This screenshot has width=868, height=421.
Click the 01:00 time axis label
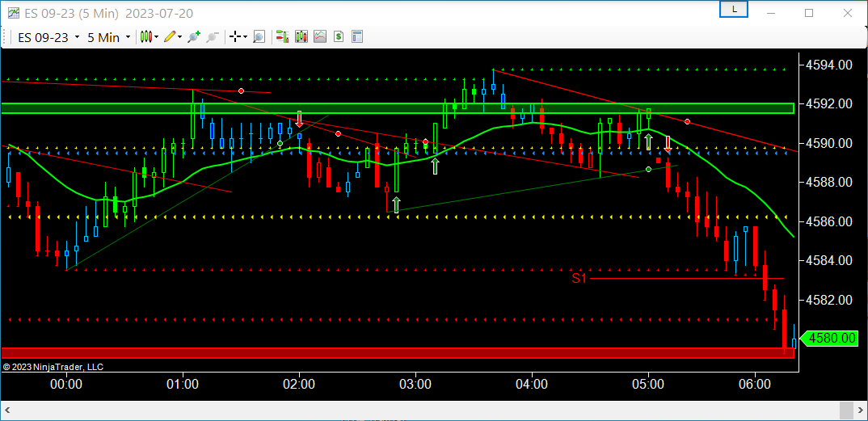tap(183, 383)
